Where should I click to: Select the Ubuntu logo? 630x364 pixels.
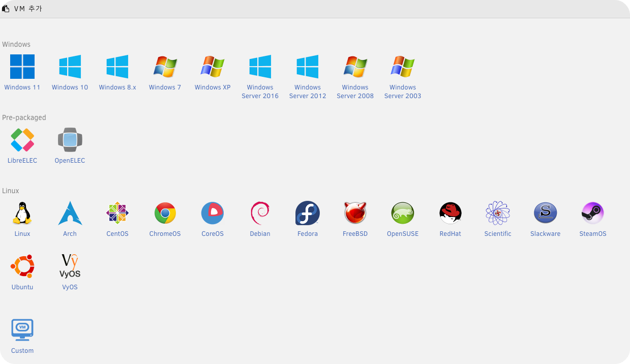(22, 266)
